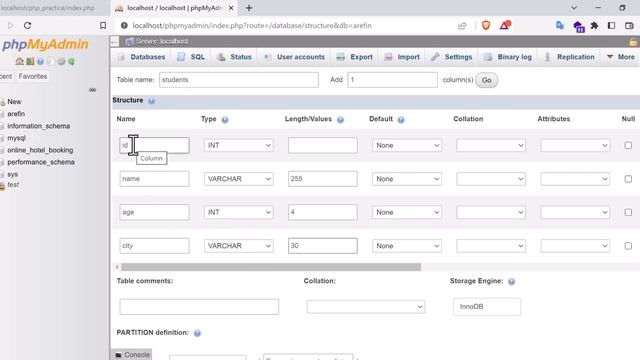Open the Databases tab
640x360 pixels.
coord(142,57)
